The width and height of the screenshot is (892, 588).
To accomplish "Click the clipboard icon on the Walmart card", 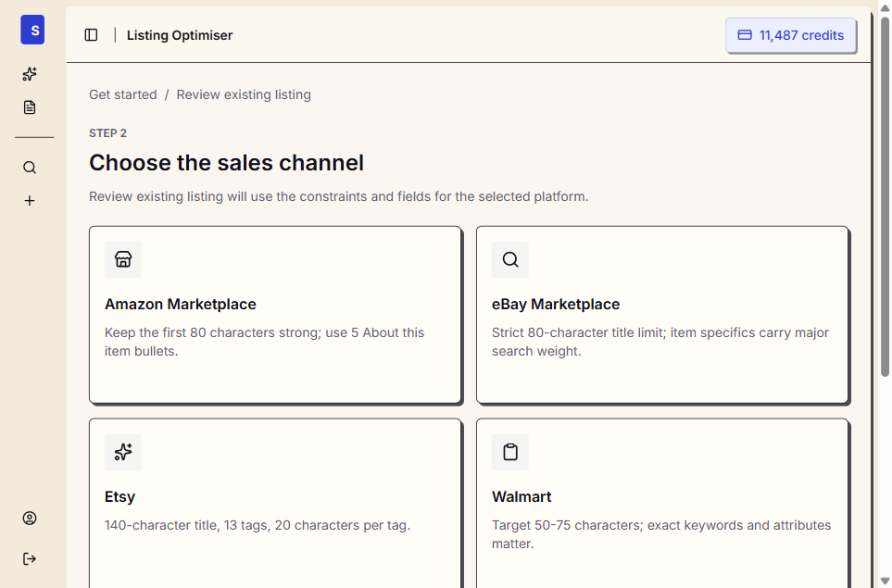I will [x=510, y=452].
